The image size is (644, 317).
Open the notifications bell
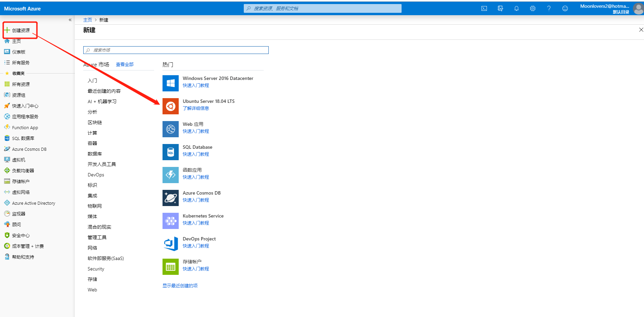point(517,8)
